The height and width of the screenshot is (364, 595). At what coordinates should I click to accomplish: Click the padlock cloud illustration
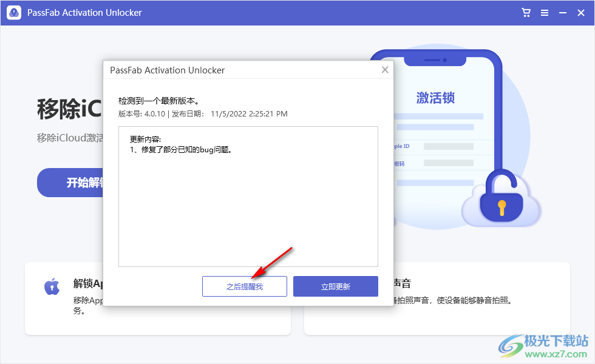tap(501, 199)
